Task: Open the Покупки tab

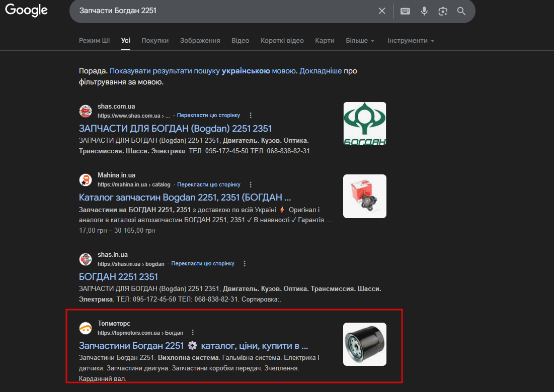Action: click(155, 41)
